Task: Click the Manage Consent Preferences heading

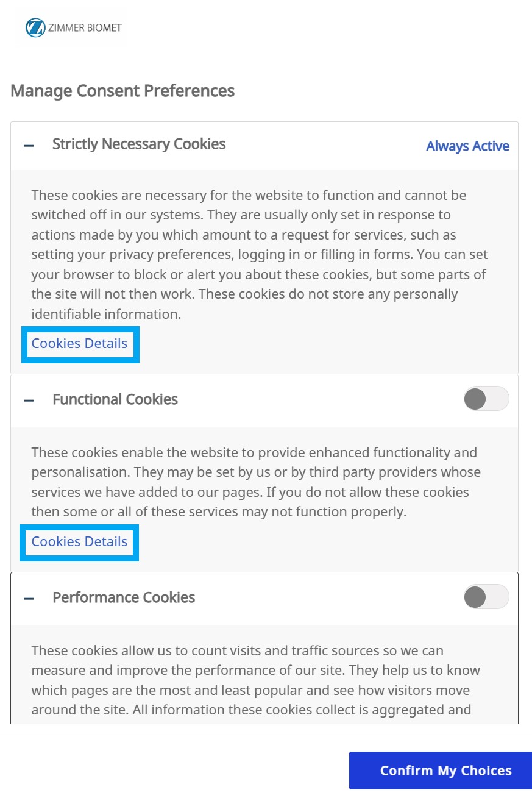Action: point(122,91)
